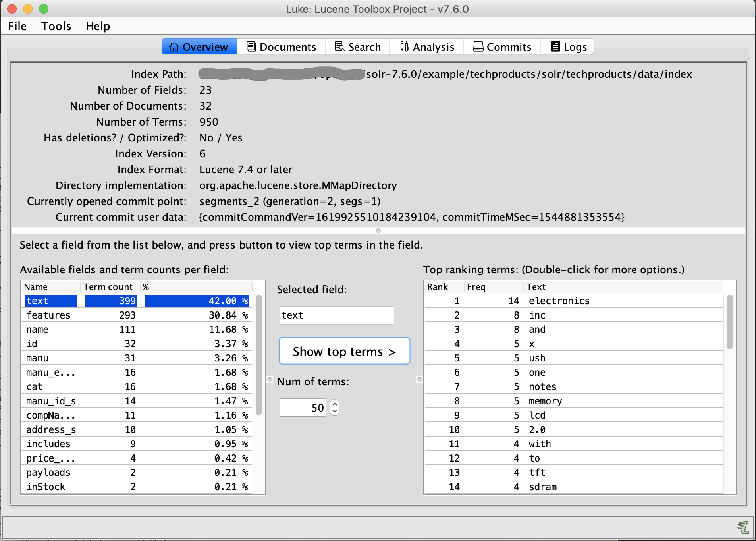Viewport: 756px width, 541px height.
Task: Click the Show top terms button
Action: (345, 351)
